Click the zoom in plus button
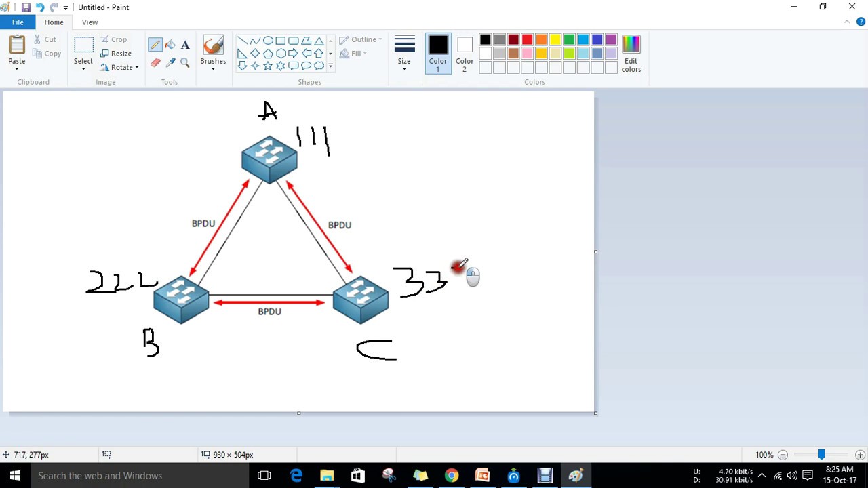The width and height of the screenshot is (868, 488). coord(860,455)
